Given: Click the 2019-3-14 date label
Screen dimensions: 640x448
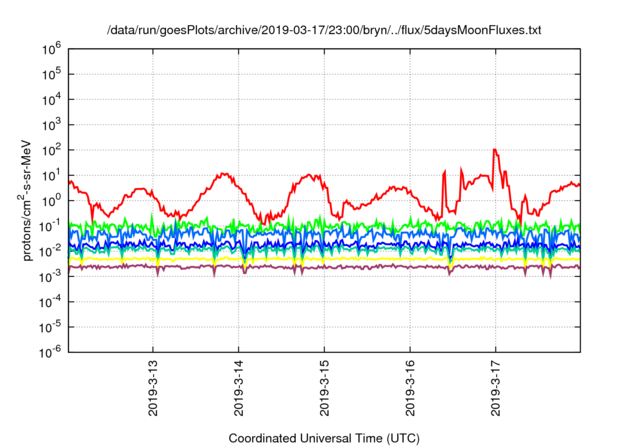Looking at the screenshot, I should [239, 388].
